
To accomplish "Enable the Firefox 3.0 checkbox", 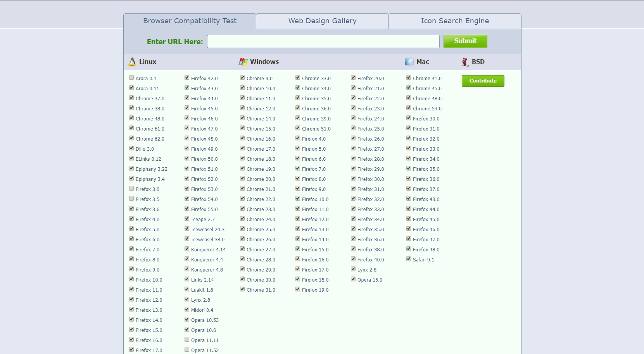I will point(131,189).
